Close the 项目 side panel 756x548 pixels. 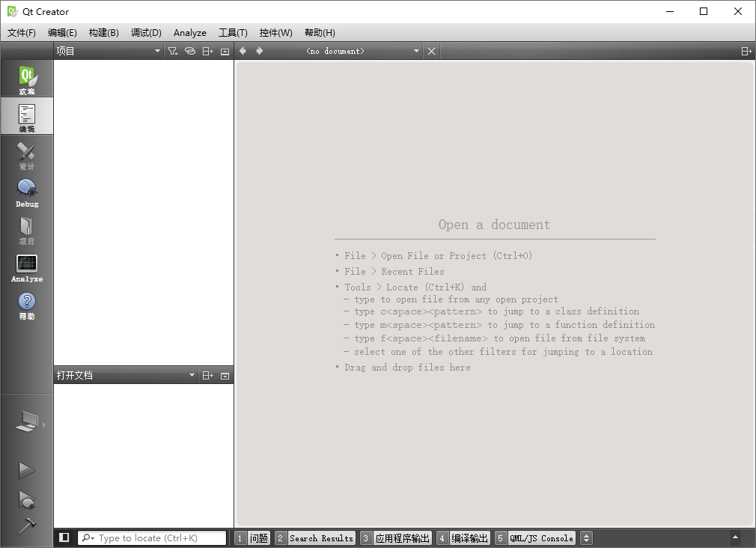[225, 52]
